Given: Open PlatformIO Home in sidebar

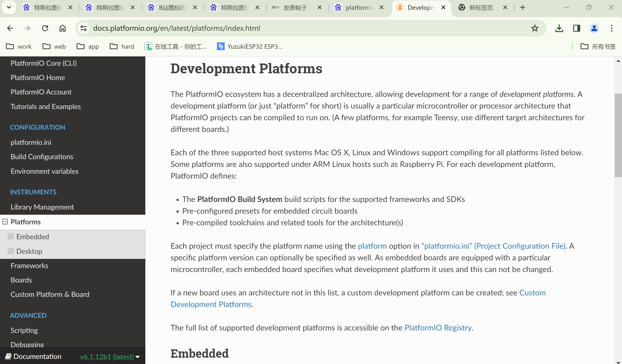Looking at the screenshot, I should click(x=38, y=78).
